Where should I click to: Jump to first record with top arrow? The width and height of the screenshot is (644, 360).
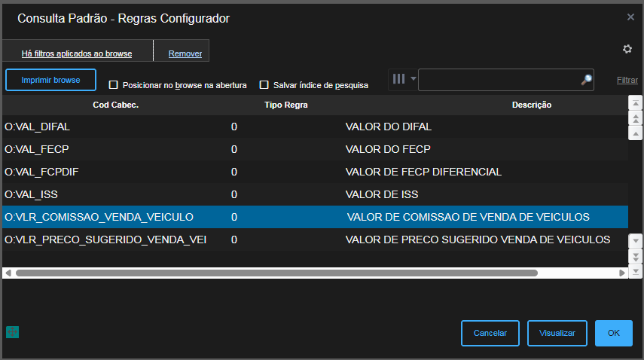[x=636, y=104]
